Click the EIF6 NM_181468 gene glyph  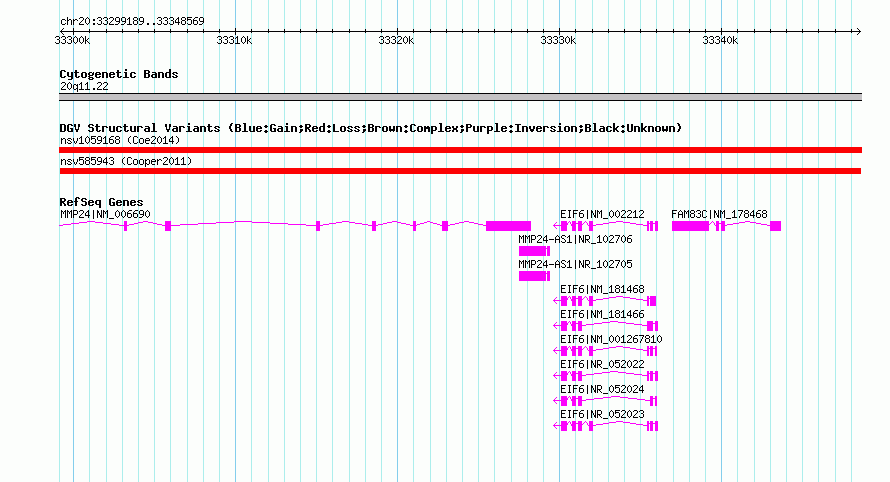coord(605,301)
